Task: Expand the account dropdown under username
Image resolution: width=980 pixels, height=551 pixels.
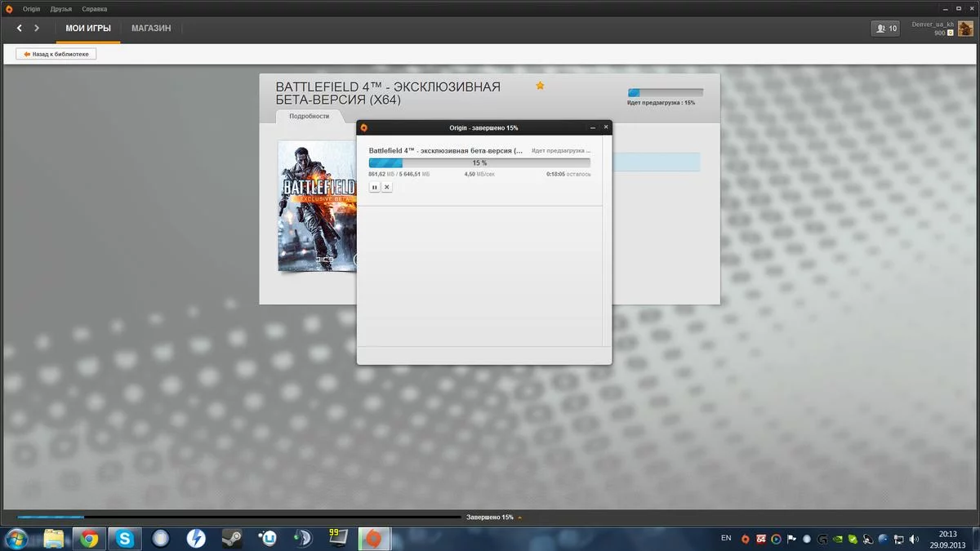Action: click(x=951, y=33)
